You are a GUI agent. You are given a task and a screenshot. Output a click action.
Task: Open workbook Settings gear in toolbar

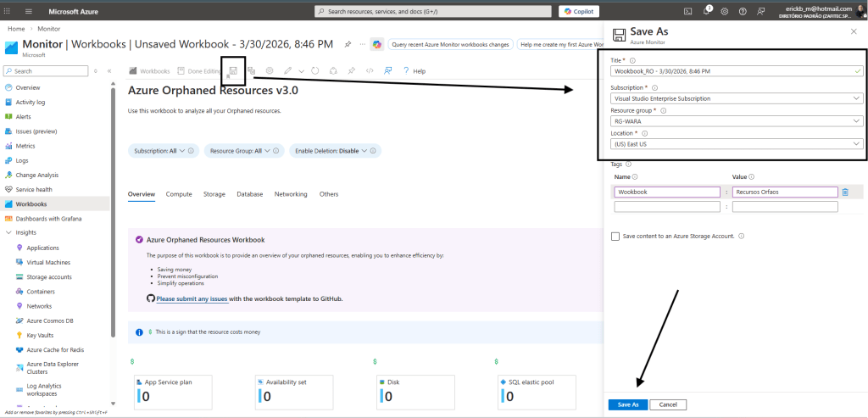point(270,71)
